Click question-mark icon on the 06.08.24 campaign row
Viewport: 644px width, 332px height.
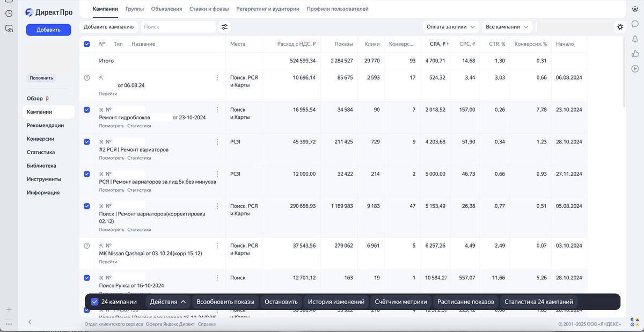[87, 77]
